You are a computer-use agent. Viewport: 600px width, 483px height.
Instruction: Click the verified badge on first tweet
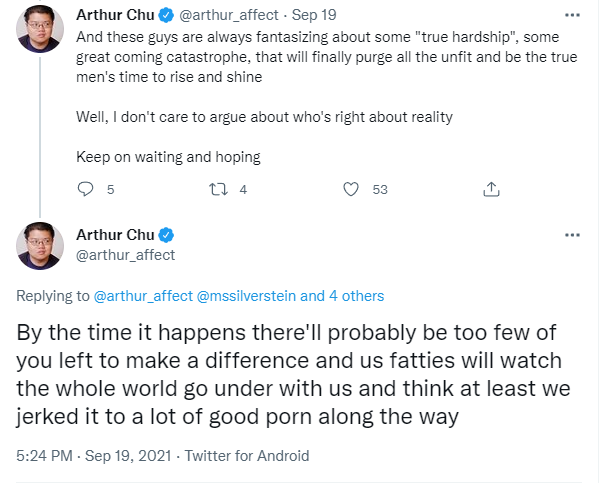point(166,15)
